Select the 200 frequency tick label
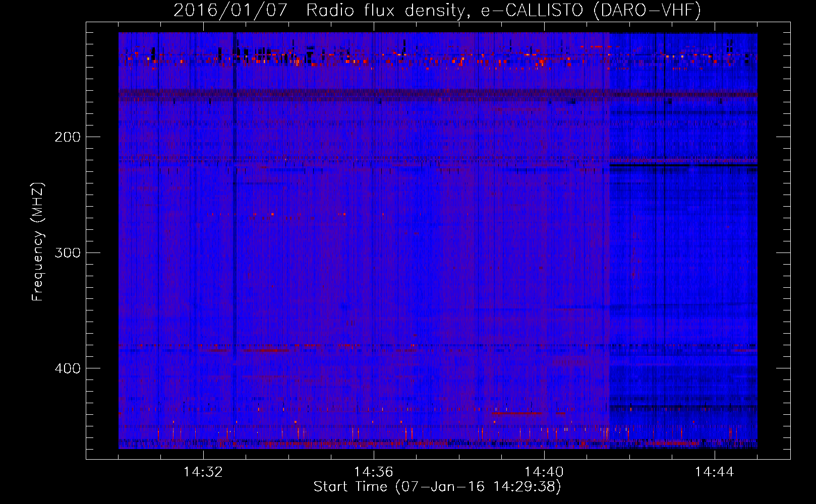Viewport: 816px width, 504px height. coord(68,137)
